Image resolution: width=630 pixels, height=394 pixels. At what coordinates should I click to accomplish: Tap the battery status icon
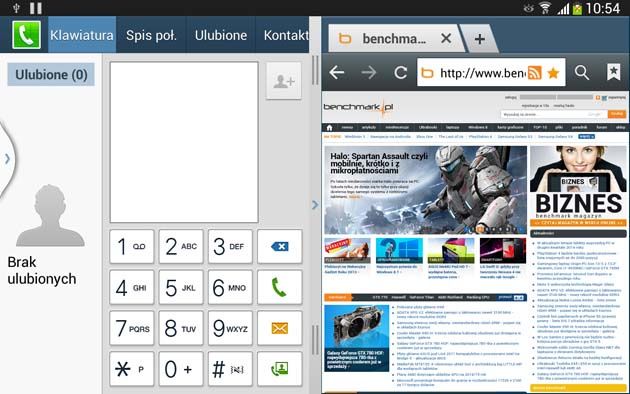click(x=577, y=8)
